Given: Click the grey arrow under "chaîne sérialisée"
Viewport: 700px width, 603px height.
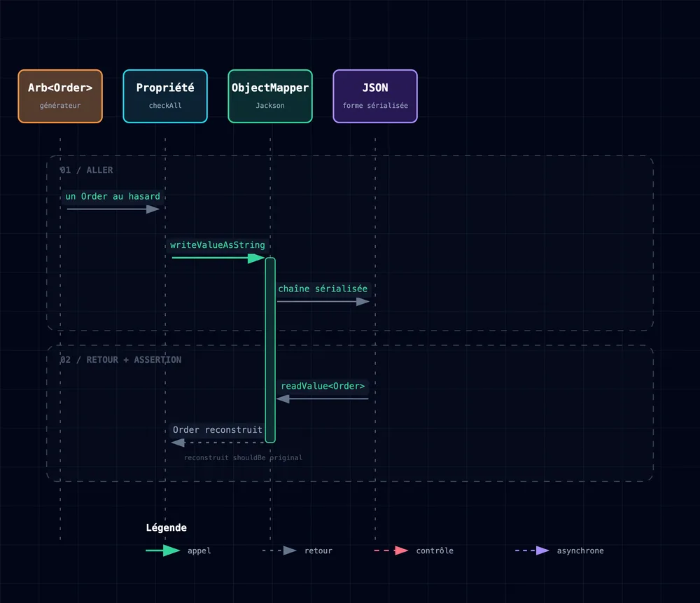Looking at the screenshot, I should pyautogui.click(x=323, y=301).
